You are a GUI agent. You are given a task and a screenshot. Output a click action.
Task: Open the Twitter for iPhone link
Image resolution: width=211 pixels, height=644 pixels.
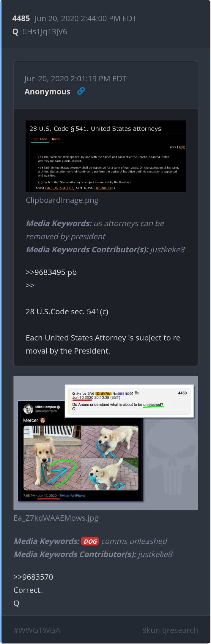pyautogui.click(x=72, y=496)
